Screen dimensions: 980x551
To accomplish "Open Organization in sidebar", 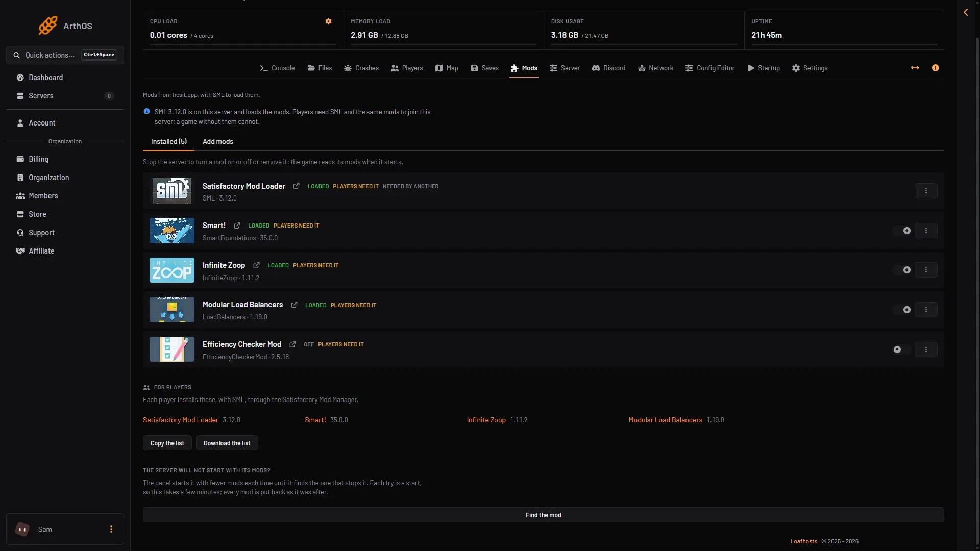I will click(65, 178).
